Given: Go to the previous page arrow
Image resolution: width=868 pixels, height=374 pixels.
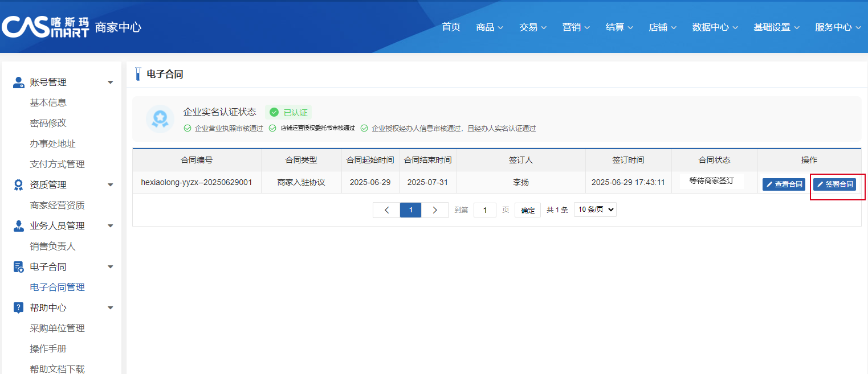Looking at the screenshot, I should tap(387, 210).
